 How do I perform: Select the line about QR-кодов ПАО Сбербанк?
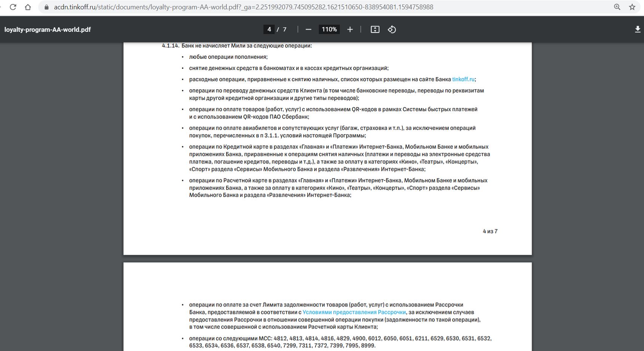(x=249, y=117)
